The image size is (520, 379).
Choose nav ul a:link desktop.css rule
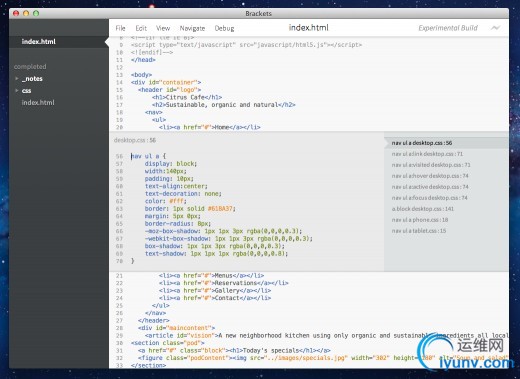pyautogui.click(x=427, y=154)
